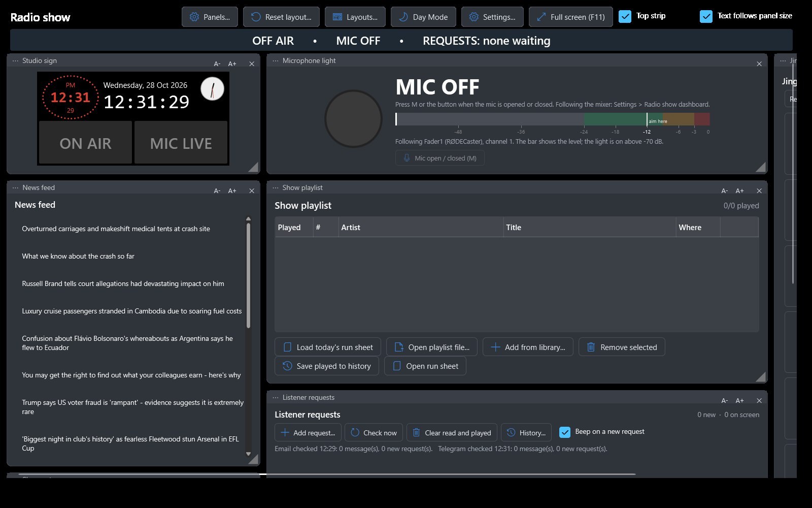Click Add request button

(308, 433)
